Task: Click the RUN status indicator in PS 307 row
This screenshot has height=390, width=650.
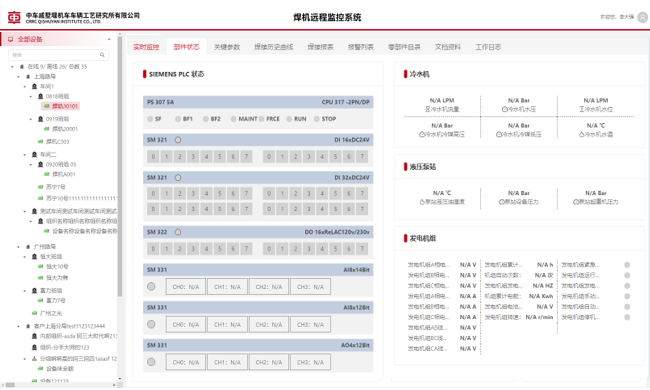Action: [289, 119]
